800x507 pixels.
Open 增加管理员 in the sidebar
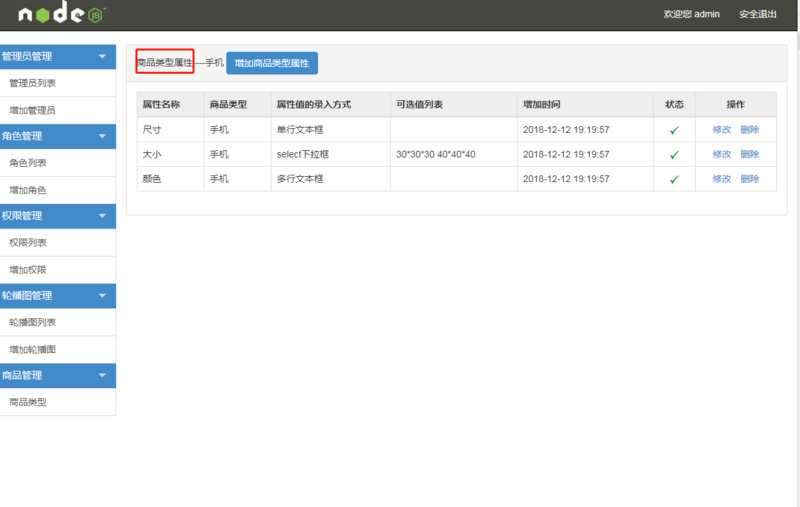click(58, 110)
